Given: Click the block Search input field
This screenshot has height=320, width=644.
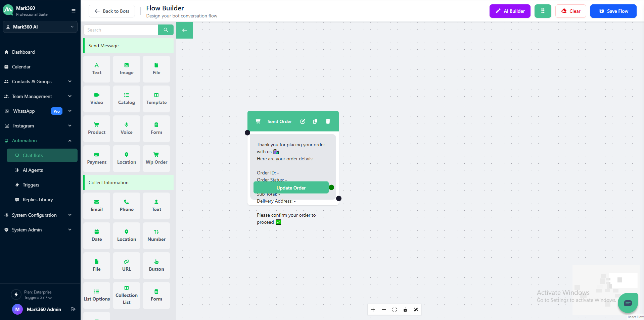Looking at the screenshot, I should point(121,30).
